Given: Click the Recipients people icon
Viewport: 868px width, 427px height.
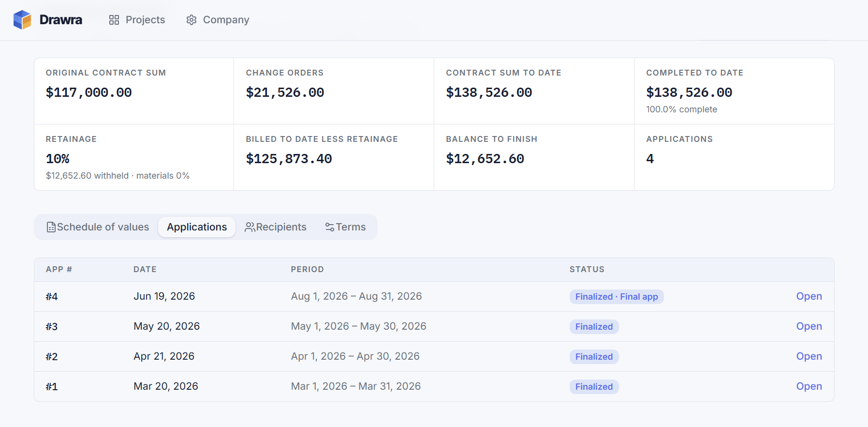Looking at the screenshot, I should (x=250, y=227).
